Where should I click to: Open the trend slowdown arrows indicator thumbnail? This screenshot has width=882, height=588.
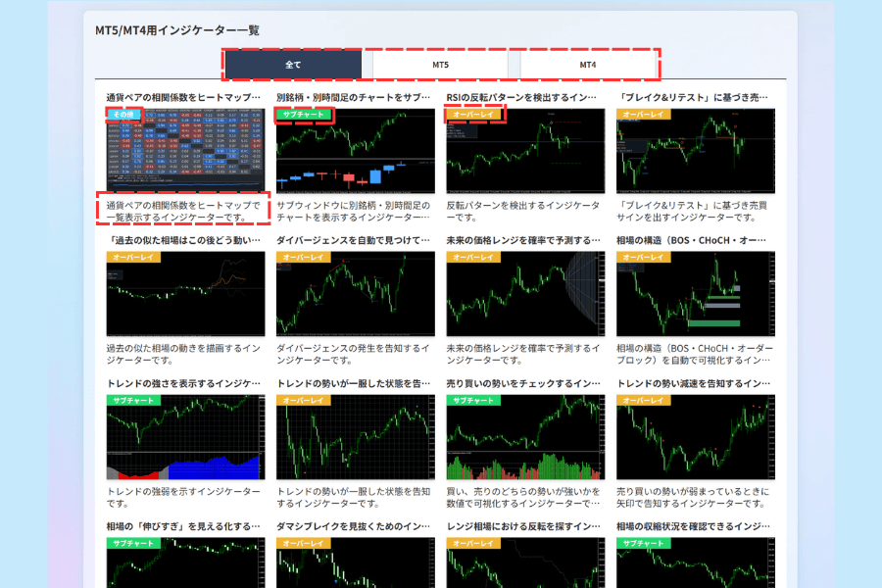tap(696, 437)
